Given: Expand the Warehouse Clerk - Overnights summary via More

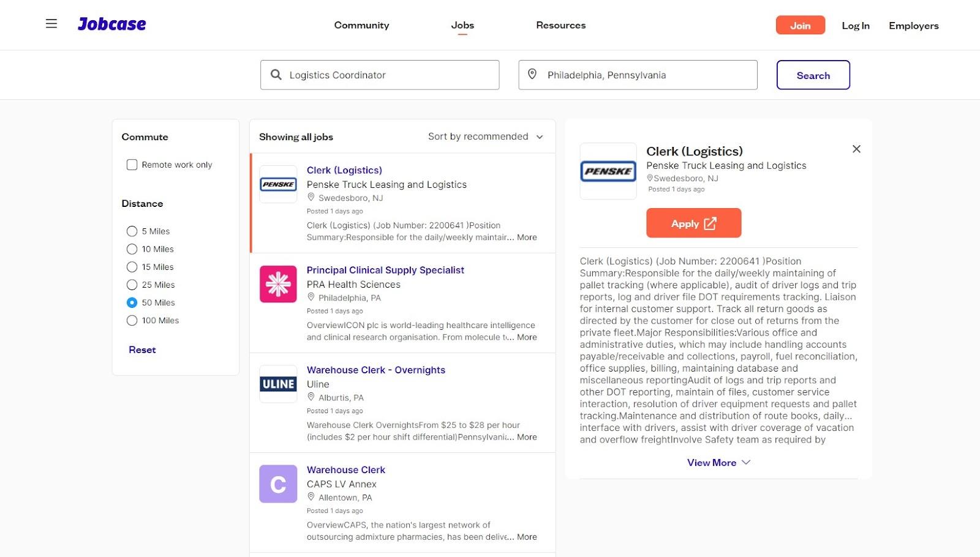Looking at the screenshot, I should coord(527,437).
